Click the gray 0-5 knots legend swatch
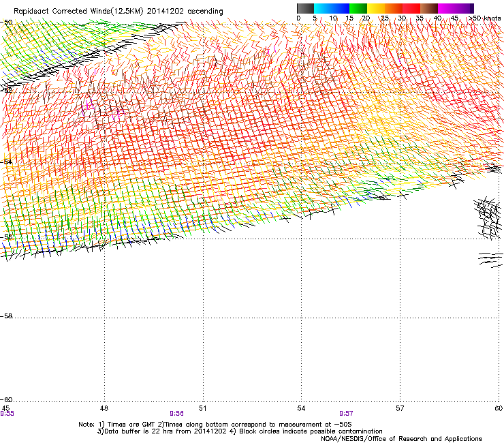Screen dimensions: 504x443 [x=305, y=8]
